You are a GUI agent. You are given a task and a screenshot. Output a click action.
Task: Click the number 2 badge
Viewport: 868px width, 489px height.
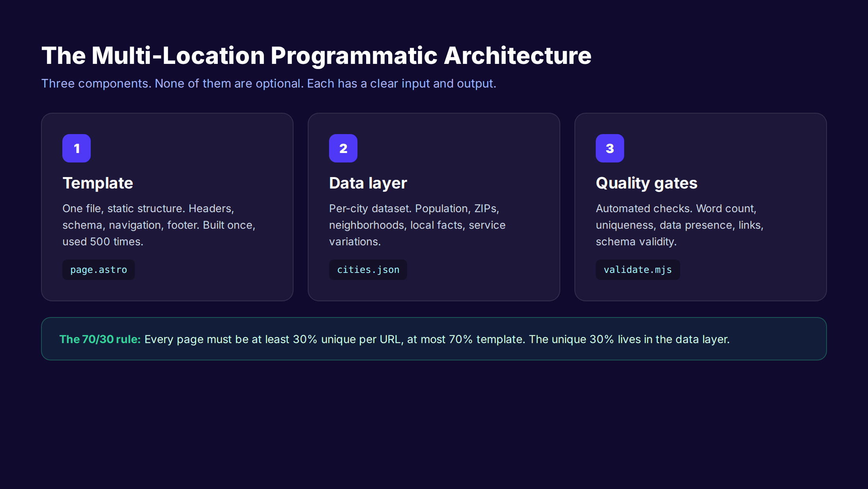click(x=343, y=148)
